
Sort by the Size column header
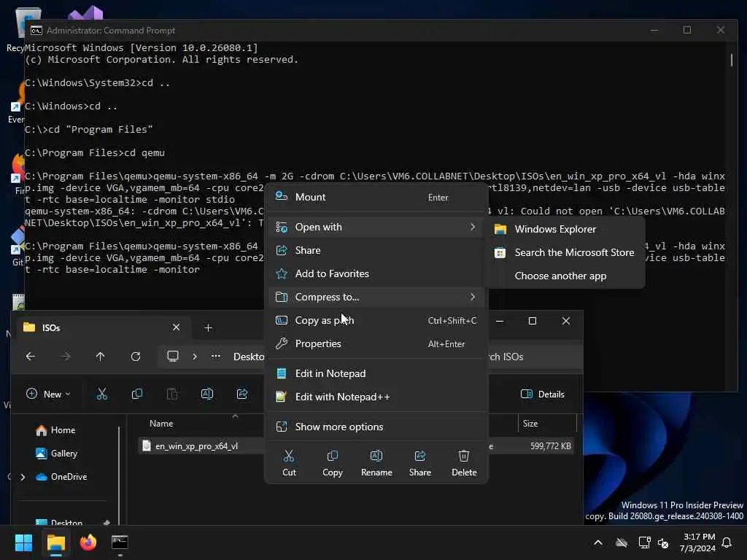(530, 424)
